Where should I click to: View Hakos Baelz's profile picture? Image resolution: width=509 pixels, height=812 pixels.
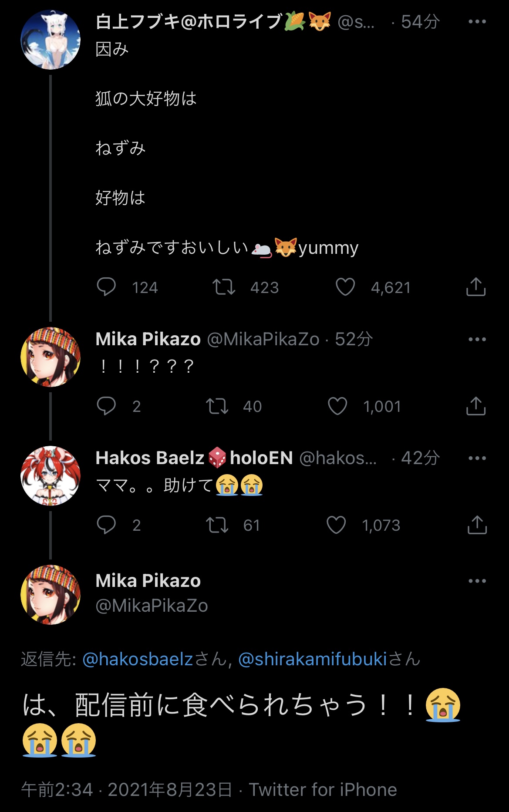click(51, 476)
